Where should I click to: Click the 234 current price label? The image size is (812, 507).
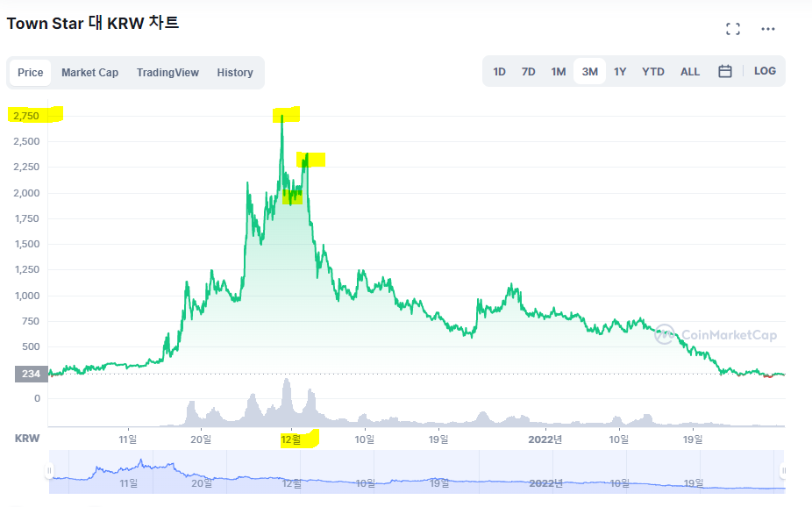(x=31, y=374)
